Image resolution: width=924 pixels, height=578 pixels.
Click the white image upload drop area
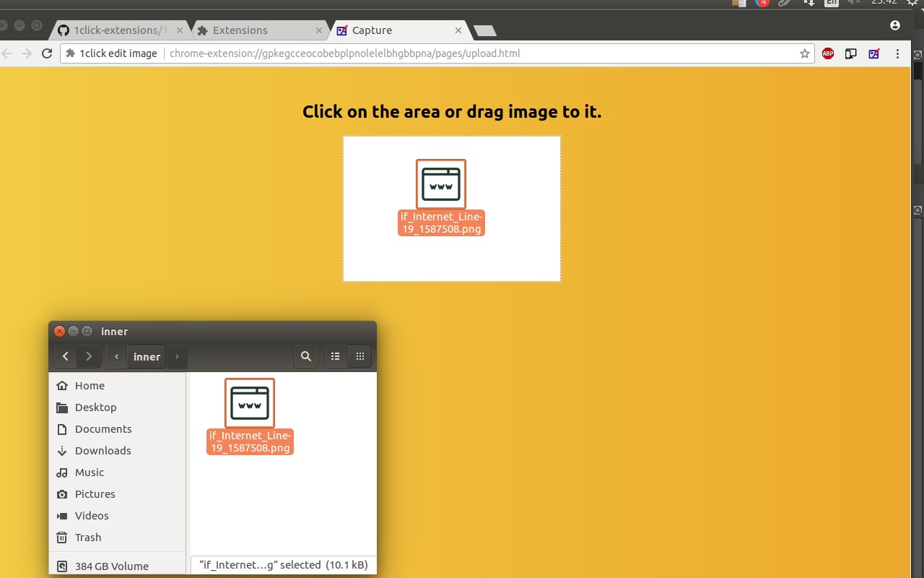505,253
